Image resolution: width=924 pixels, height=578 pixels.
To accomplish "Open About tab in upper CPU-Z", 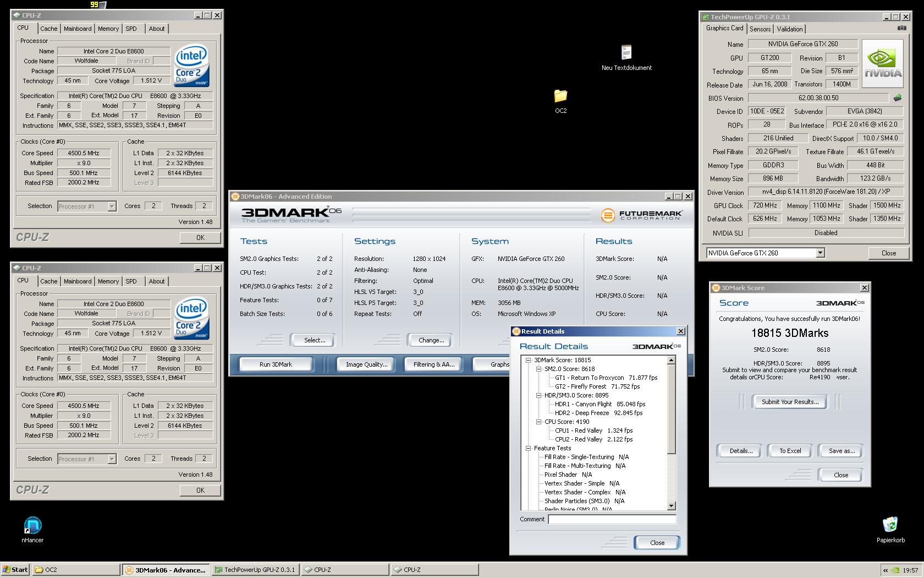I will point(157,29).
